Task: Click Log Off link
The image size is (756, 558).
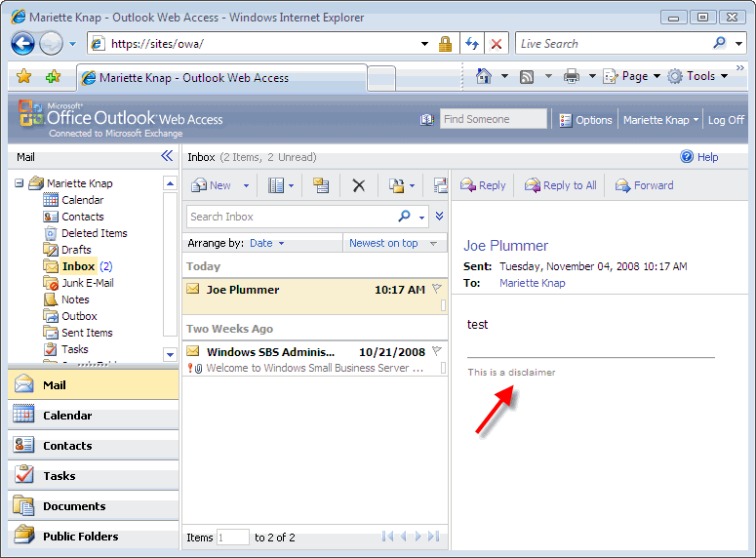Action: click(x=726, y=120)
